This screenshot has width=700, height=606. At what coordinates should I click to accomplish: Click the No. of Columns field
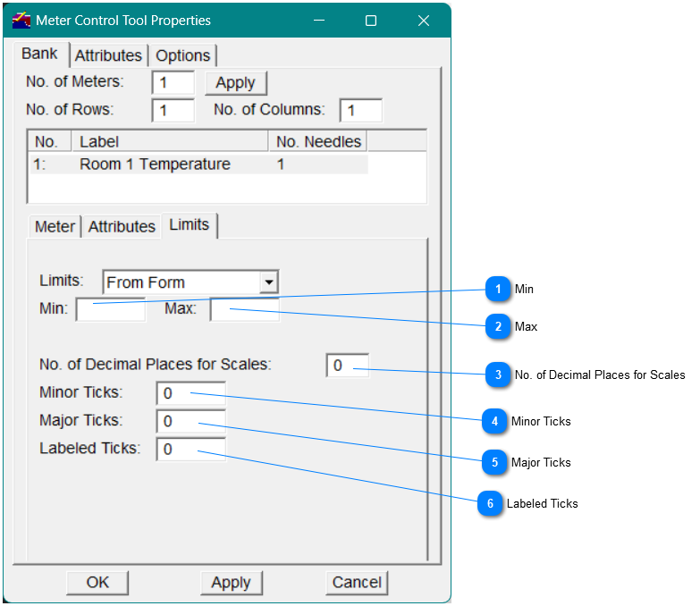pyautogui.click(x=360, y=110)
